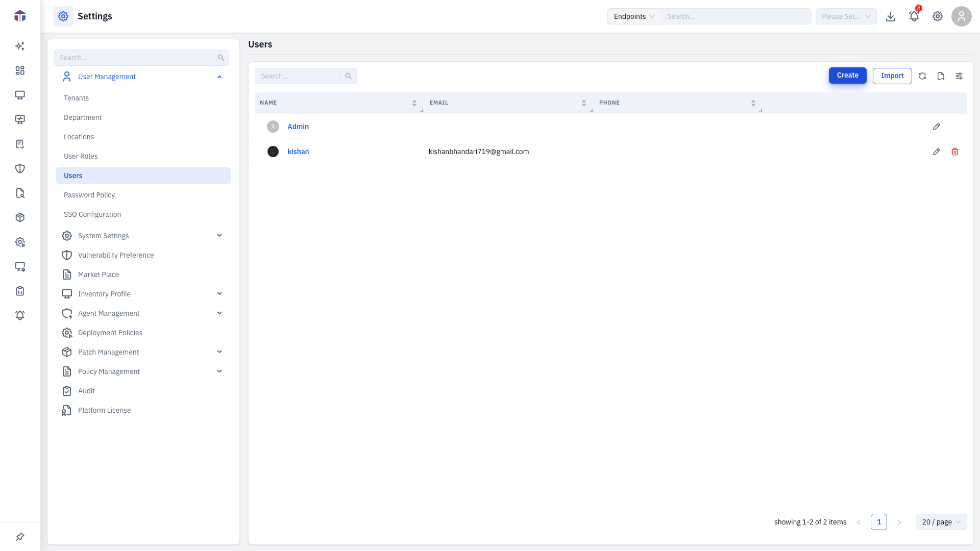The width and height of the screenshot is (980, 551).
Task: Open Platform License
Action: (104, 410)
